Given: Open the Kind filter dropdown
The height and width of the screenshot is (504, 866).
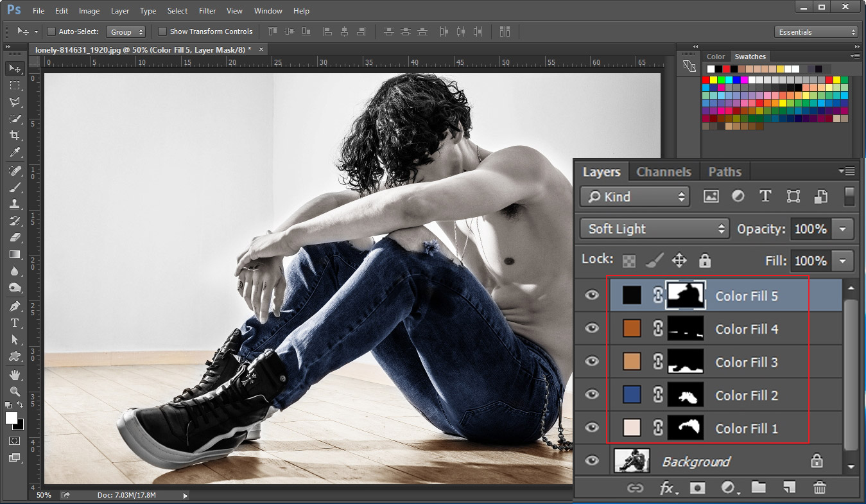Looking at the screenshot, I should pos(635,196).
